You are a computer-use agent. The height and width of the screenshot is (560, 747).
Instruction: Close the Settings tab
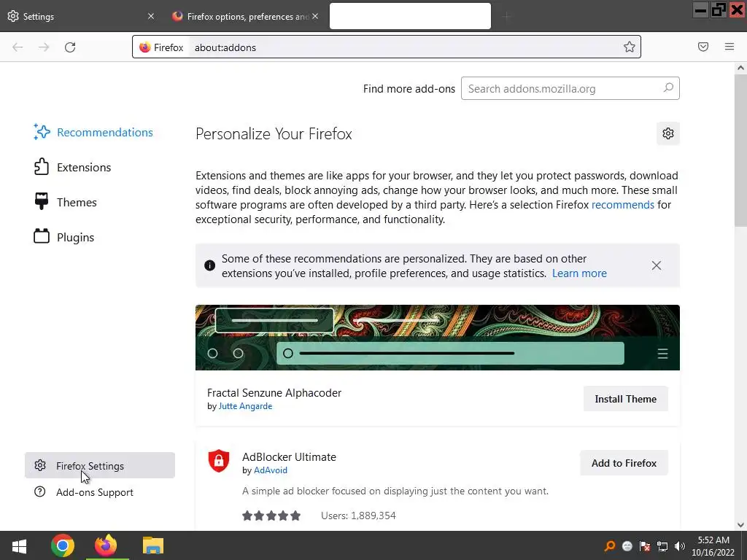click(x=151, y=16)
